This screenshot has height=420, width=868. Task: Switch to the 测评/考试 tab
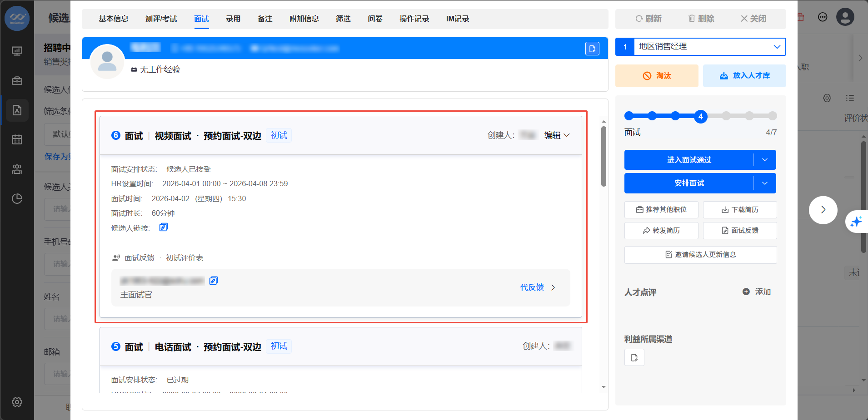coord(161,19)
